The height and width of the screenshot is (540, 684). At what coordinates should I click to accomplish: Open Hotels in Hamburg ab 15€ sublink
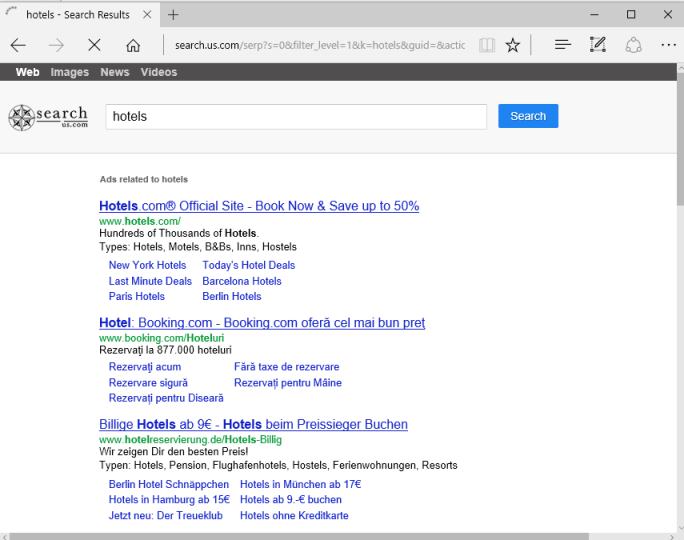tap(169, 500)
